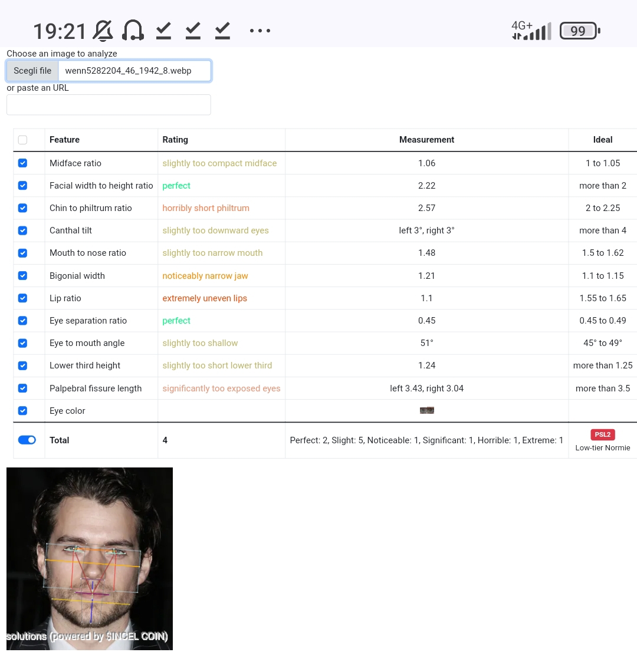Click 'noticeably narrow jaw' rating text
Viewport: 637px width, 672px height.
[x=205, y=275]
